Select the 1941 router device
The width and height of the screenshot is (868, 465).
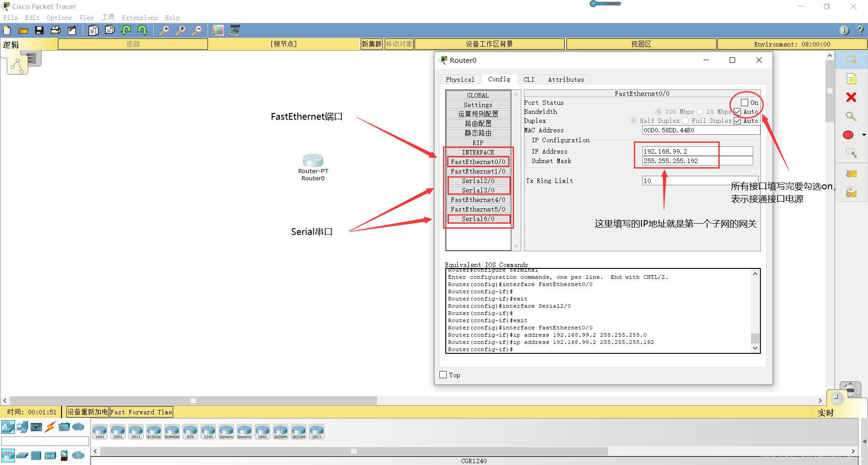(99, 432)
